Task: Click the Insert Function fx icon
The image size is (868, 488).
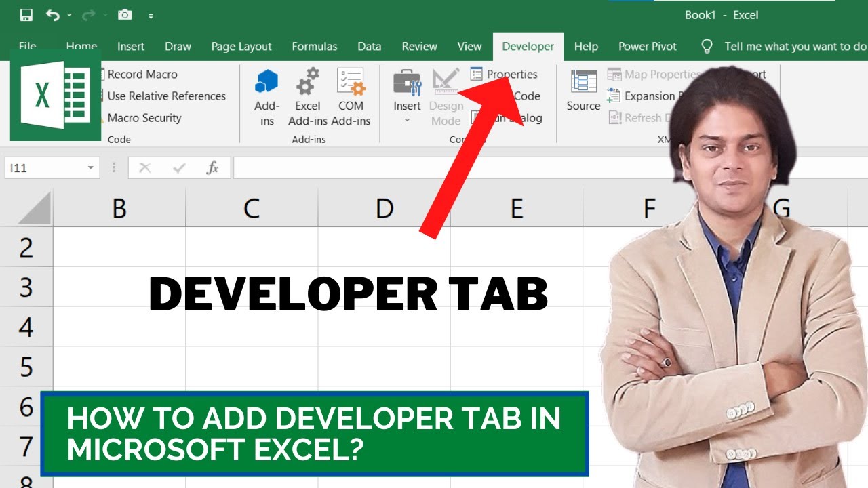Action: click(x=213, y=168)
